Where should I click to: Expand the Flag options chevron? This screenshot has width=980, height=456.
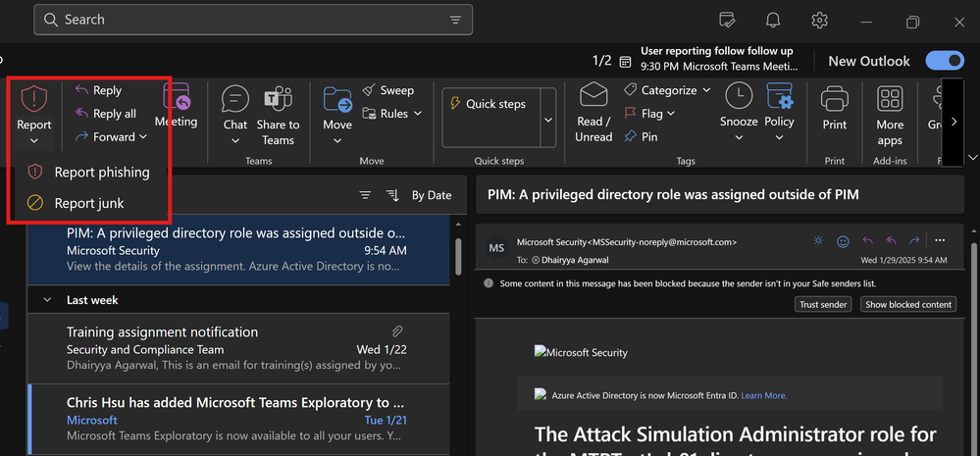click(x=671, y=114)
